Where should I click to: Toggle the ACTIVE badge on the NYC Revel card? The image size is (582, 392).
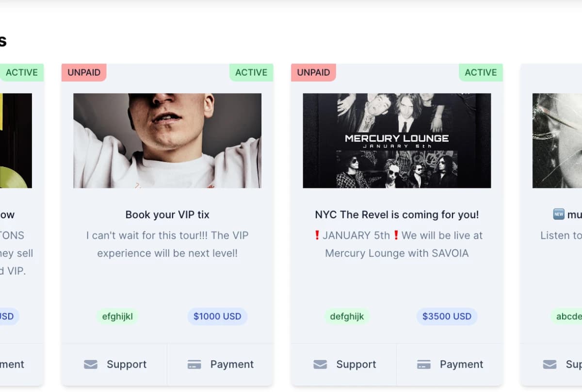click(x=481, y=72)
